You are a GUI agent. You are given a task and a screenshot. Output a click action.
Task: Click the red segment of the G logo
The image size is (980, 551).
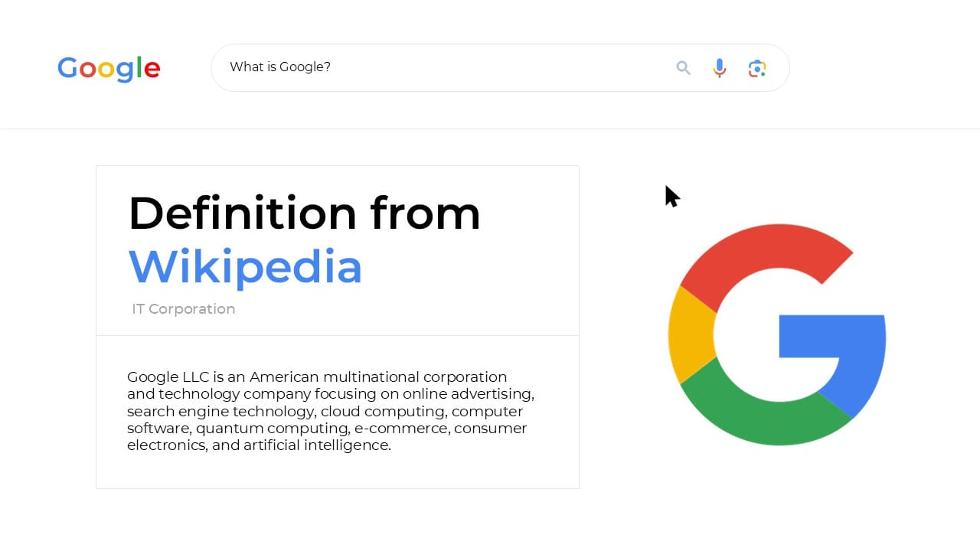click(x=773, y=245)
